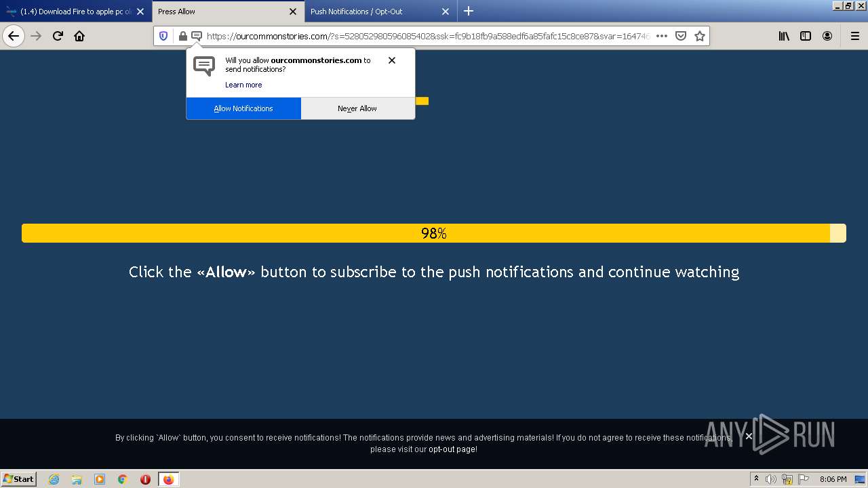Open Action Center flag icon
The image size is (868, 488).
pyautogui.click(x=804, y=479)
